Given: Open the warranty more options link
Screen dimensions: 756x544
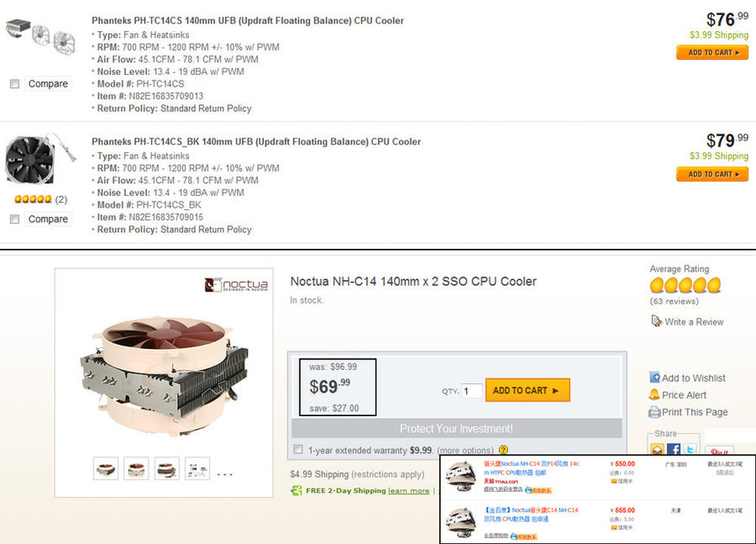Looking at the screenshot, I should tap(465, 450).
